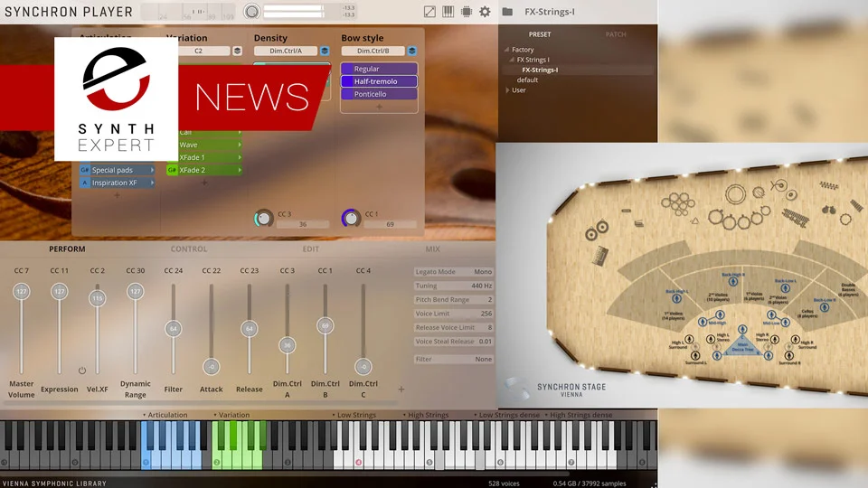Toggle the Vel.XF power button
This screenshot has width=868, height=488.
(82, 371)
